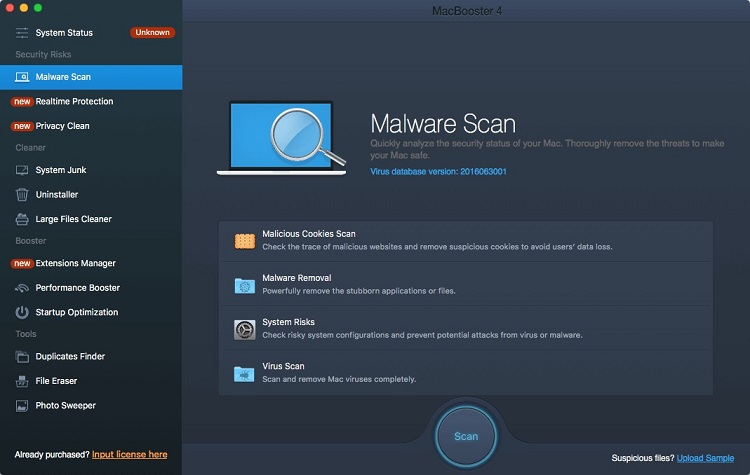
Task: Click the MacBooster 4 window title
Action: pos(467,11)
